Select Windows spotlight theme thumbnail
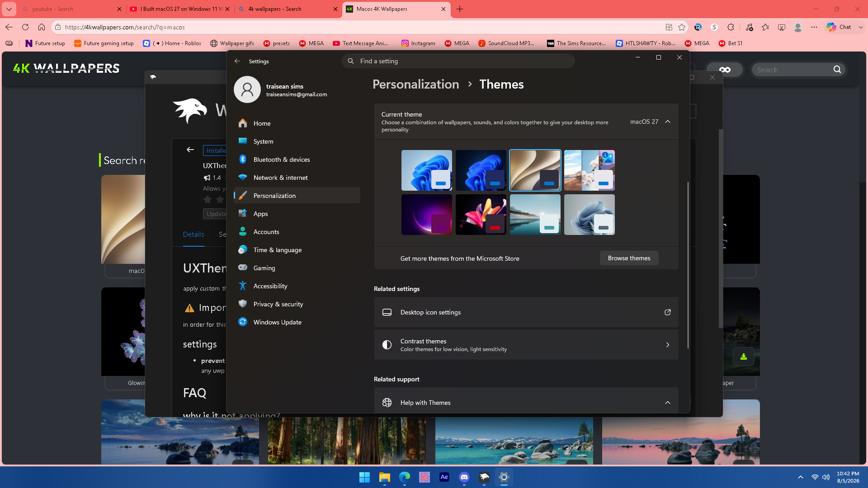 coord(589,170)
